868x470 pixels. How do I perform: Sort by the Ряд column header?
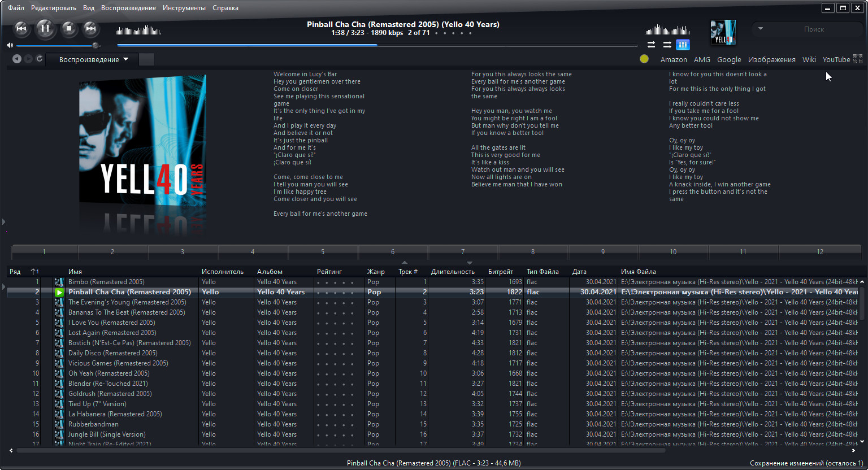pos(15,272)
